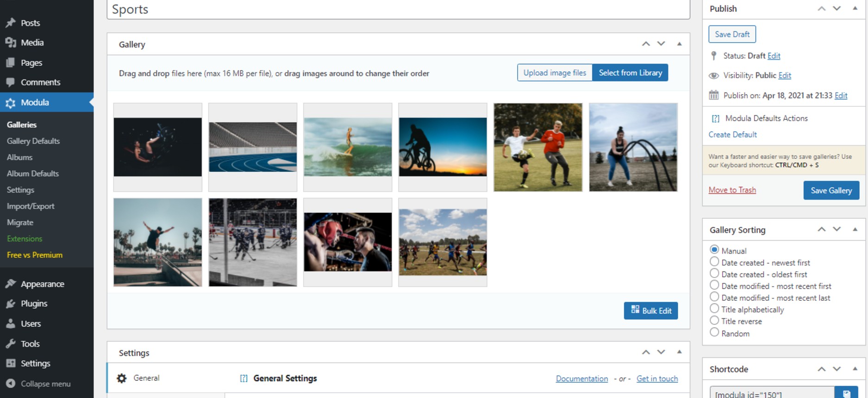The image size is (868, 398).
Task: Click the Plugins icon in sidebar
Action: point(11,304)
